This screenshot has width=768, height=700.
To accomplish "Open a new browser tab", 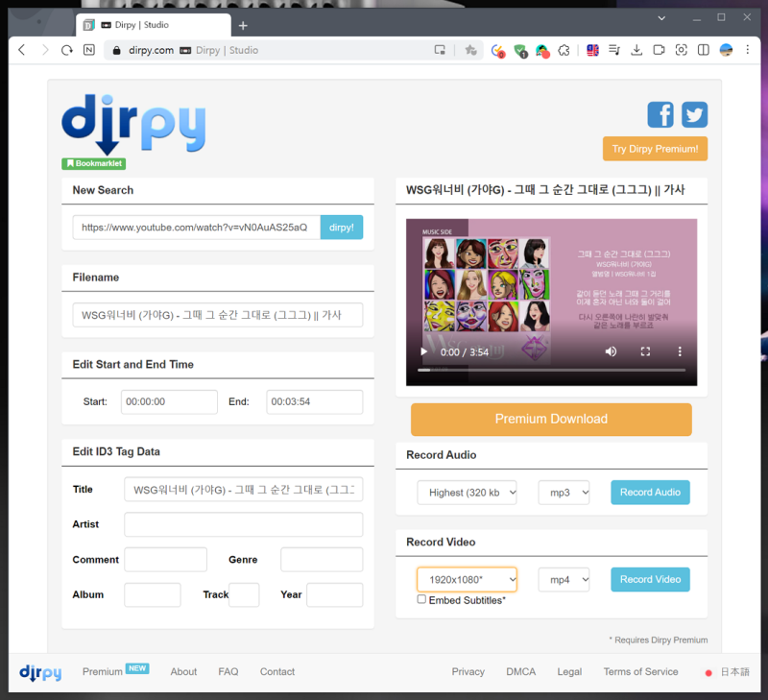I will point(243,26).
